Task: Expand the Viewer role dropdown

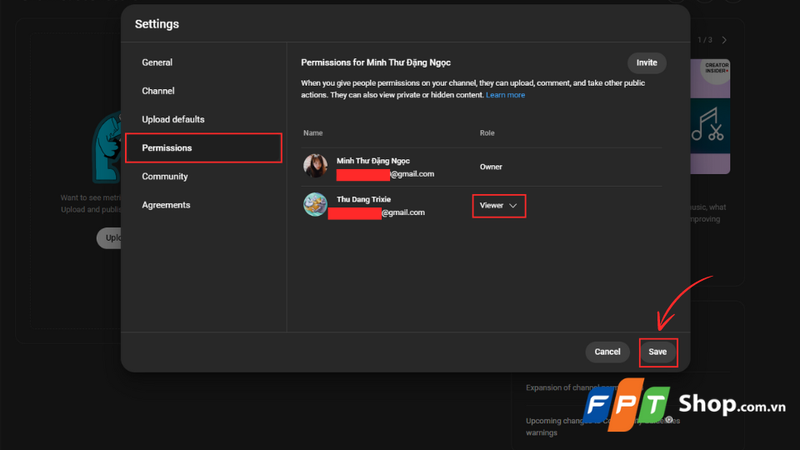Action: 498,206
